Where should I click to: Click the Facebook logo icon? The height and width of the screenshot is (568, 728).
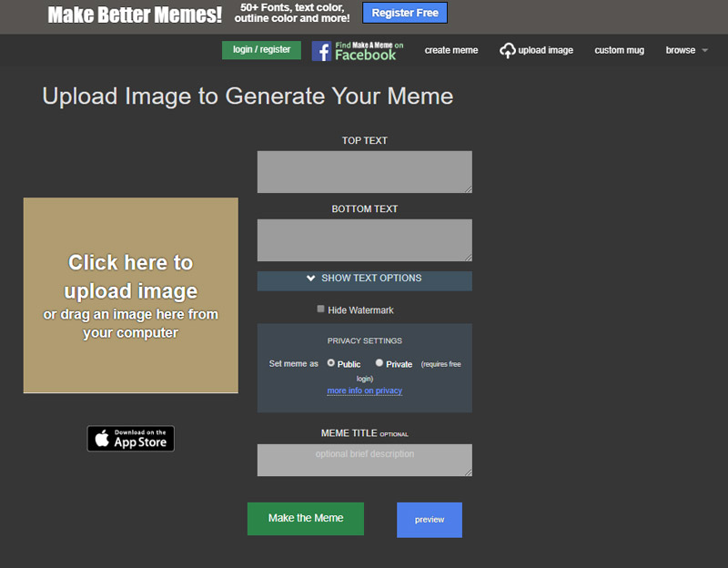321,51
